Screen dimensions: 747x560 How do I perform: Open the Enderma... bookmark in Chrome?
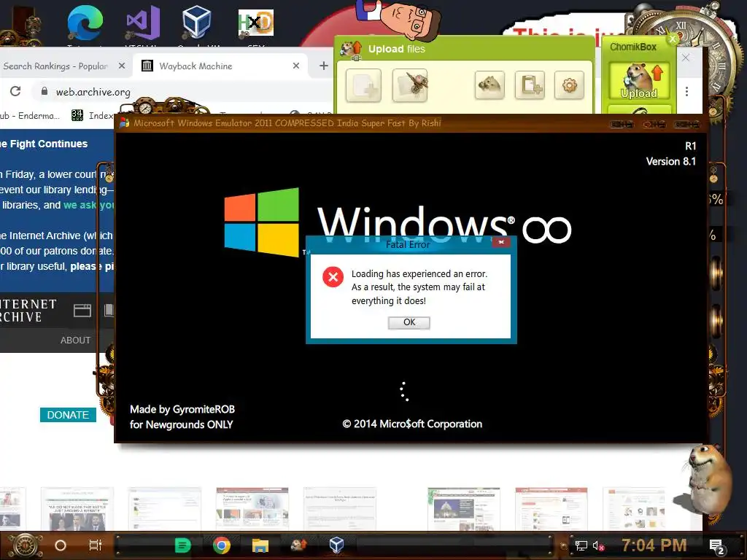29,115
